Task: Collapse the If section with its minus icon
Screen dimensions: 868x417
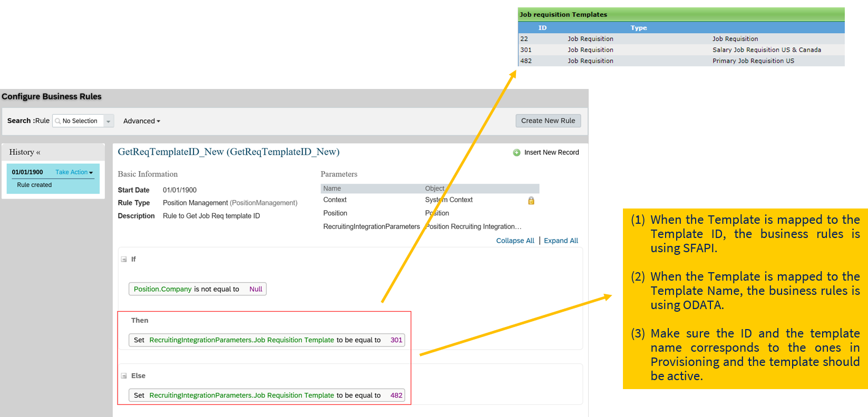Action: [124, 259]
